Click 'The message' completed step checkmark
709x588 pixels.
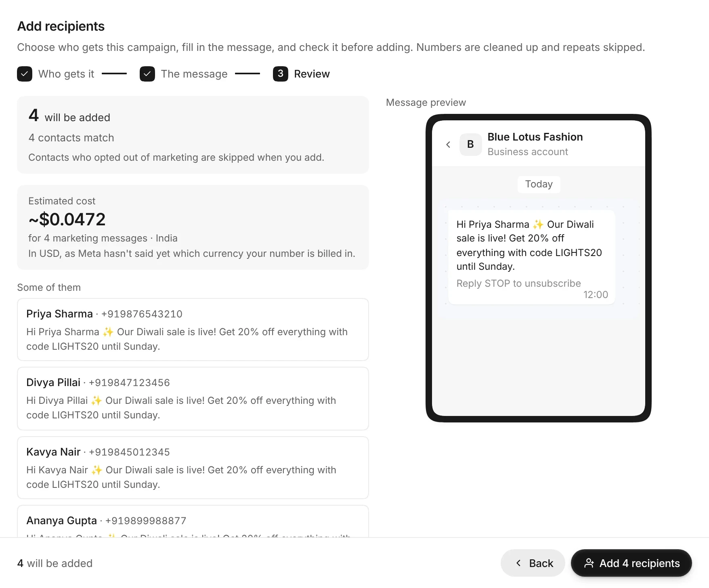coord(147,74)
